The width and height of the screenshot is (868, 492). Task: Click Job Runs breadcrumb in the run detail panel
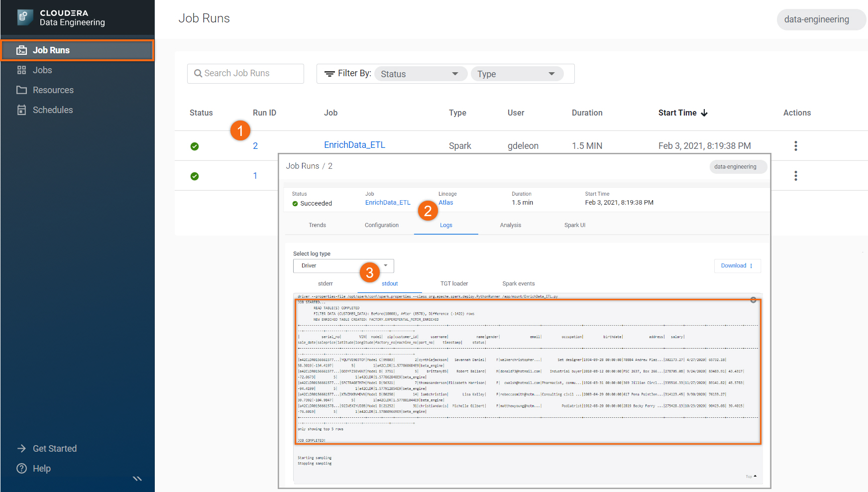tap(303, 166)
